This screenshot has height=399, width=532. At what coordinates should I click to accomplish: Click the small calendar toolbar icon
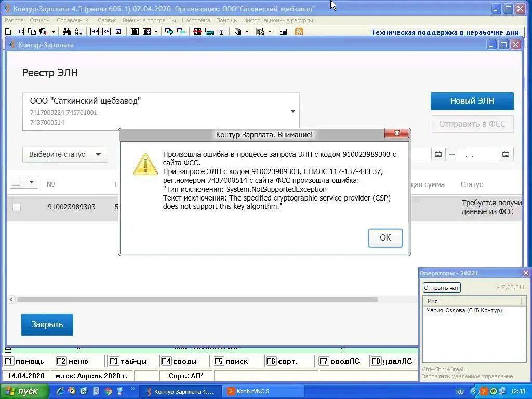click(118, 32)
